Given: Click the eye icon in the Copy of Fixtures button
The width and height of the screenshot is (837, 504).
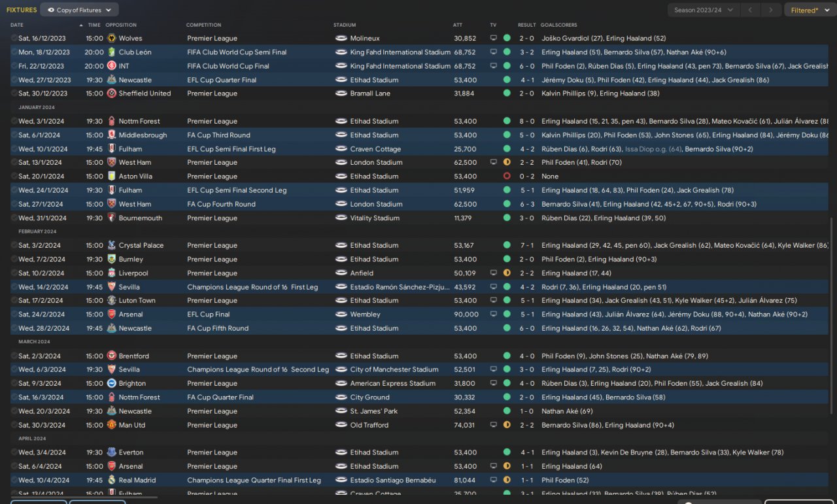Looking at the screenshot, I should pos(51,10).
